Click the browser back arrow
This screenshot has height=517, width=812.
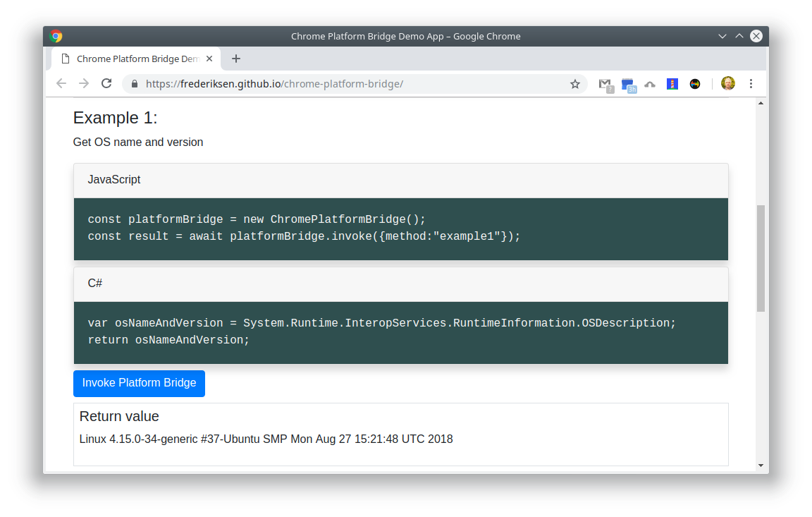[61, 84]
